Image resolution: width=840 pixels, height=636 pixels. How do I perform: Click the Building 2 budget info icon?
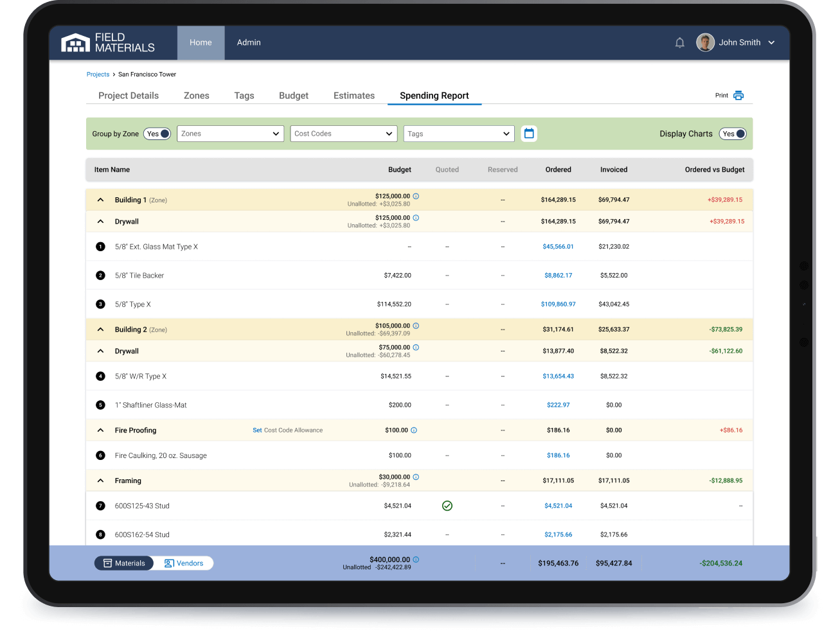tap(416, 326)
